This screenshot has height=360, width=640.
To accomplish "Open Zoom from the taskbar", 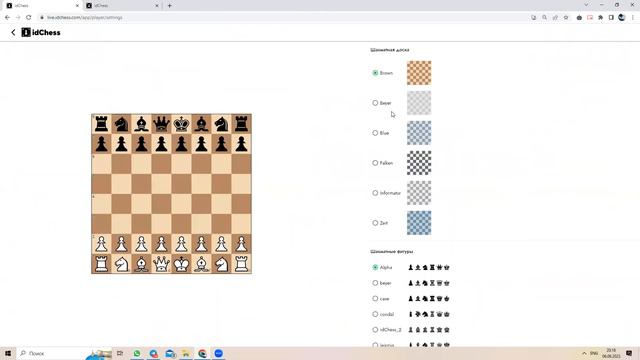I will coord(219,353).
